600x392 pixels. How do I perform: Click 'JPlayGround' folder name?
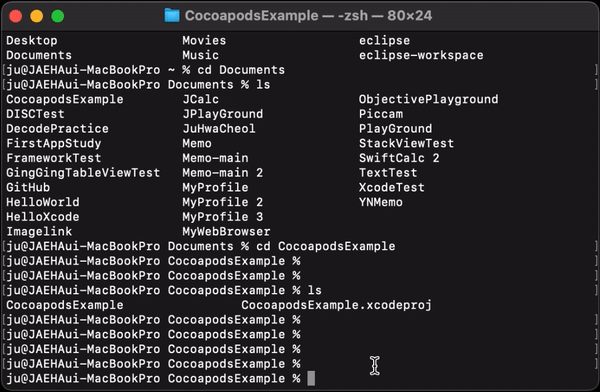click(223, 114)
